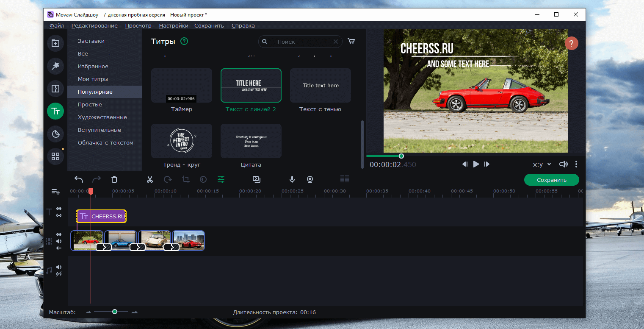Image resolution: width=644 pixels, height=329 pixels.
Task: Open the Файл menu
Action: point(56,26)
